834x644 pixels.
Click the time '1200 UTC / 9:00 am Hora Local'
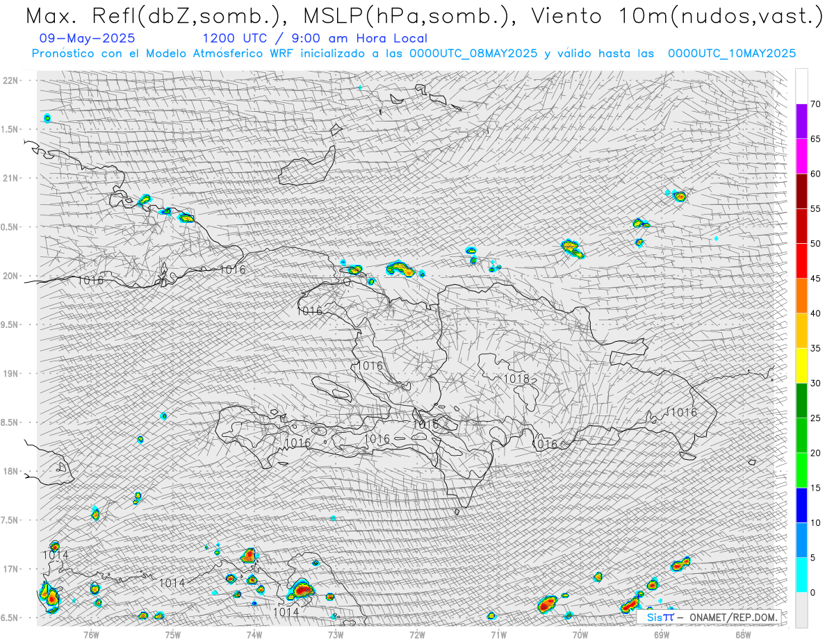pyautogui.click(x=315, y=39)
